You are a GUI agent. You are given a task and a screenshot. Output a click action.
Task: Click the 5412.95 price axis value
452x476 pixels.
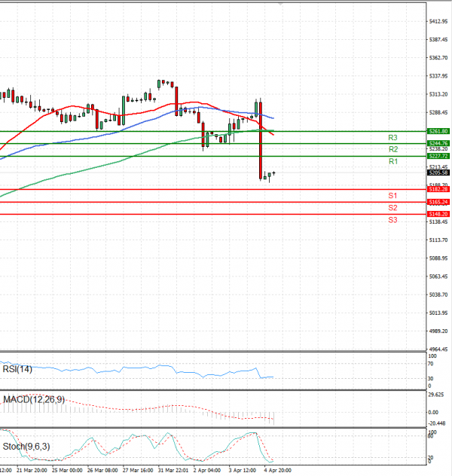(438, 21)
